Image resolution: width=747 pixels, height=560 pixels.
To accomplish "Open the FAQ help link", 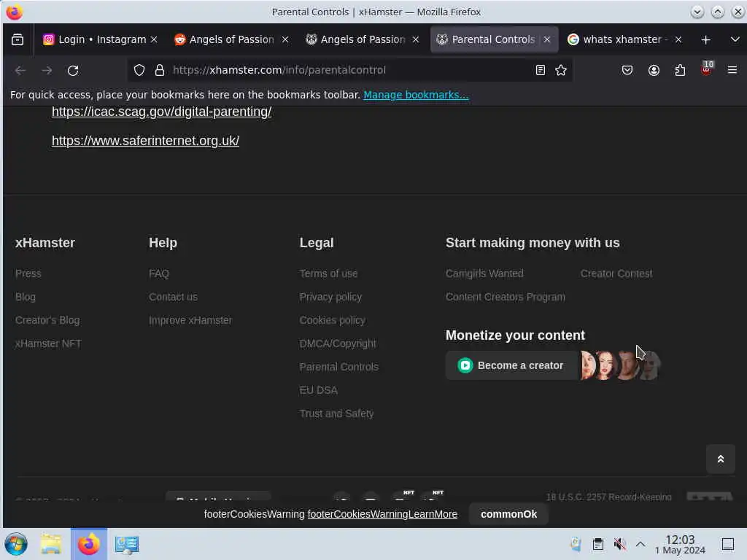I will click(158, 273).
